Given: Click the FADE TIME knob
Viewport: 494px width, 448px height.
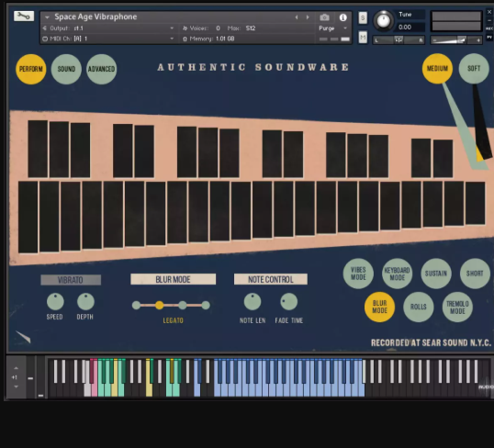Looking at the screenshot, I should pos(289,301).
